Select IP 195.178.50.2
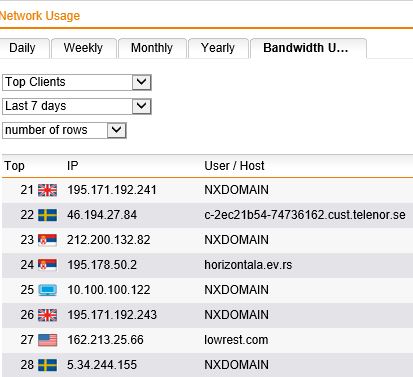Screen dimensions: 413x377 [102, 265]
